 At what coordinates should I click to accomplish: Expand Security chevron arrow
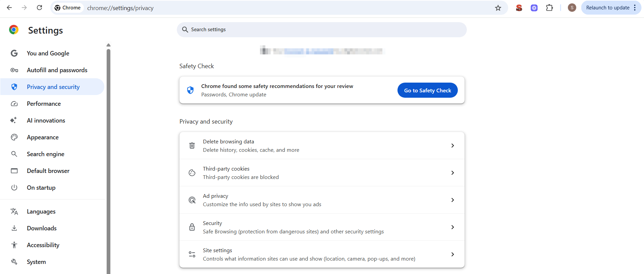pos(452,227)
